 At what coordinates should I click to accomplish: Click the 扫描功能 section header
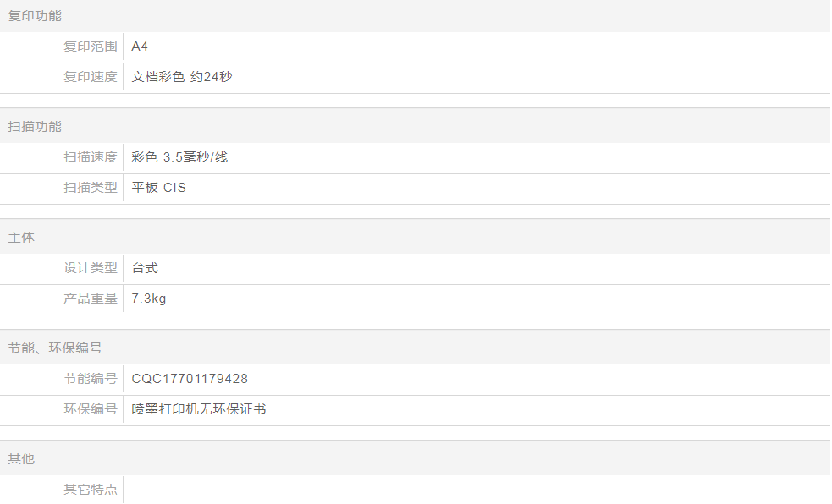click(35, 127)
